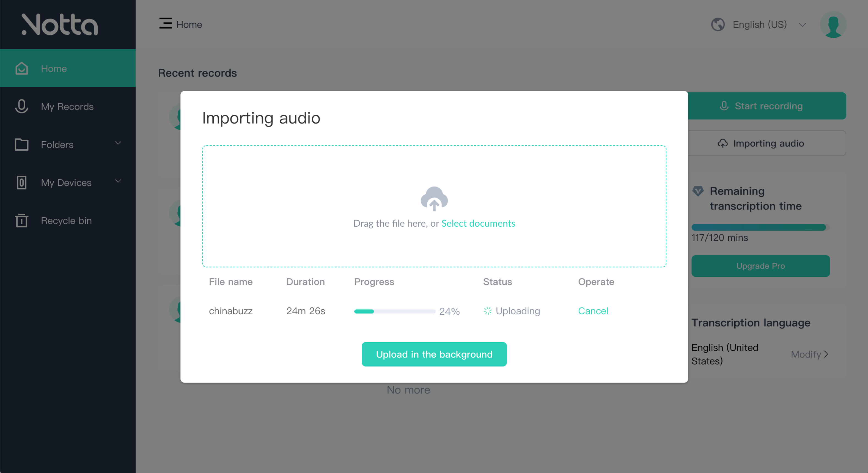The image size is (868, 473).
Task: Click the Folders icon in the sidebar
Action: 21,145
